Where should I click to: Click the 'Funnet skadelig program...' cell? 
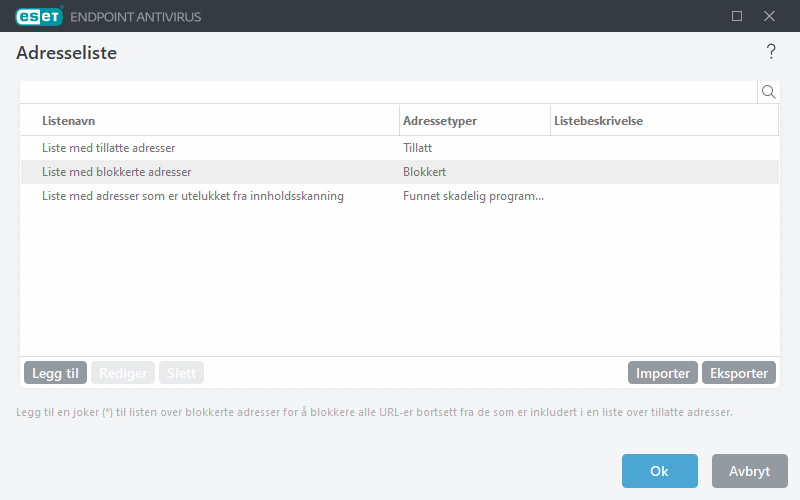(473, 196)
